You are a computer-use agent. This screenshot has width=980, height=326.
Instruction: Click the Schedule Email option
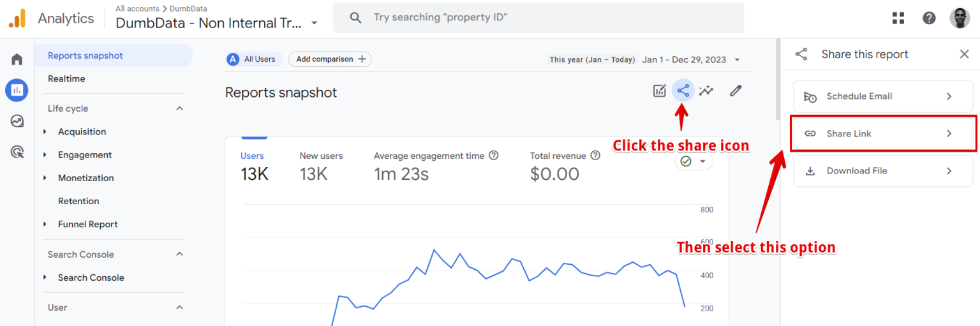click(x=884, y=96)
